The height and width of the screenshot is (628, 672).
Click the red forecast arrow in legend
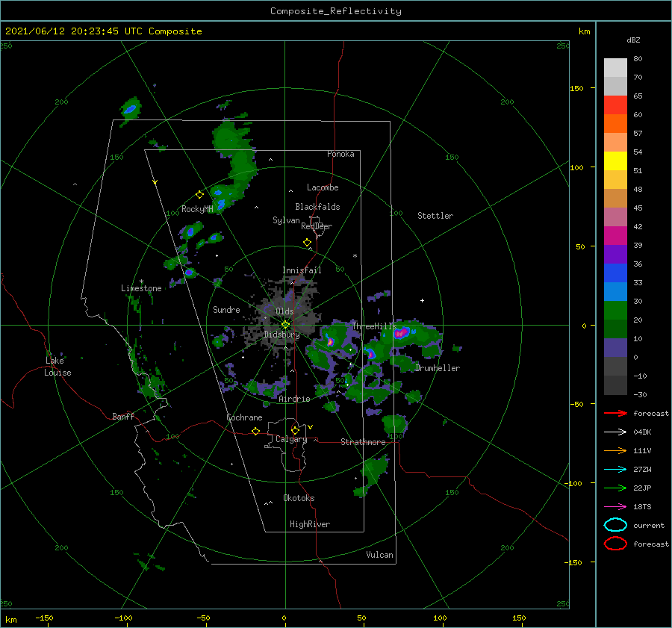615,413
